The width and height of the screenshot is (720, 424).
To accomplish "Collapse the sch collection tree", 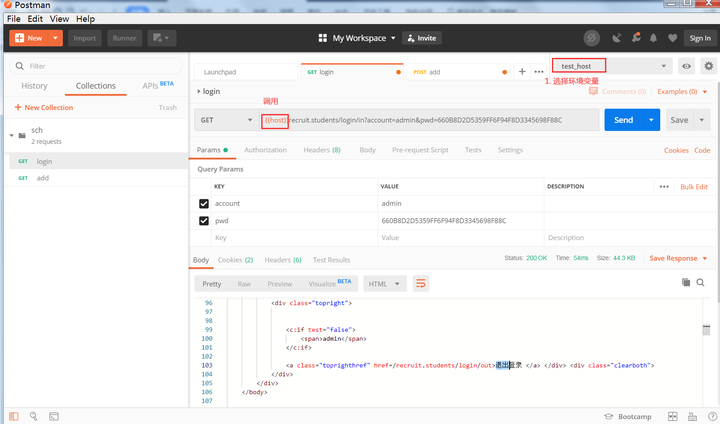I will [11, 136].
